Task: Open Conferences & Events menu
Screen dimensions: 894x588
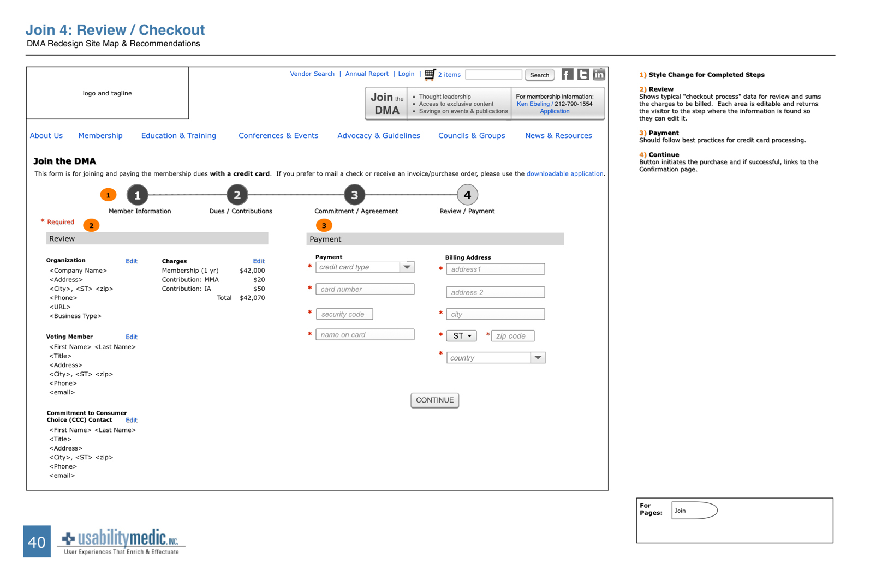Action: [278, 136]
